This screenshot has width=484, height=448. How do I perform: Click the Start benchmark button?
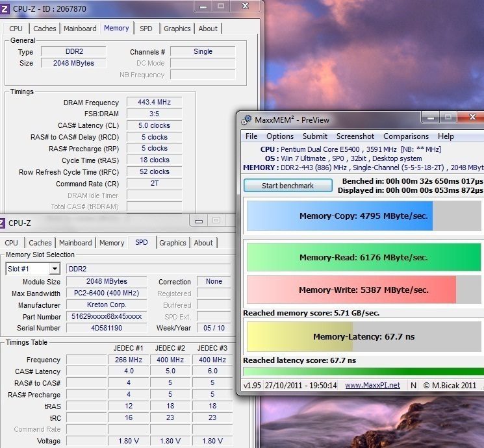coord(288,186)
